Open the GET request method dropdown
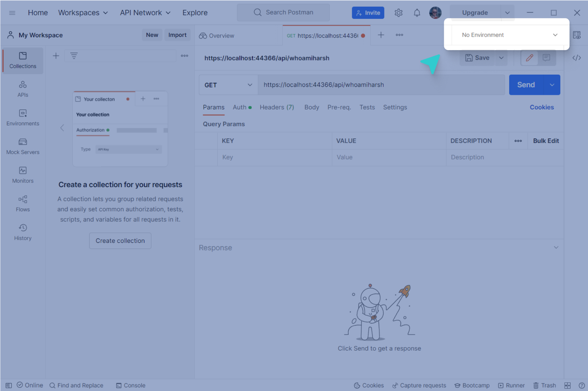The height and width of the screenshot is (391, 588). [228, 85]
